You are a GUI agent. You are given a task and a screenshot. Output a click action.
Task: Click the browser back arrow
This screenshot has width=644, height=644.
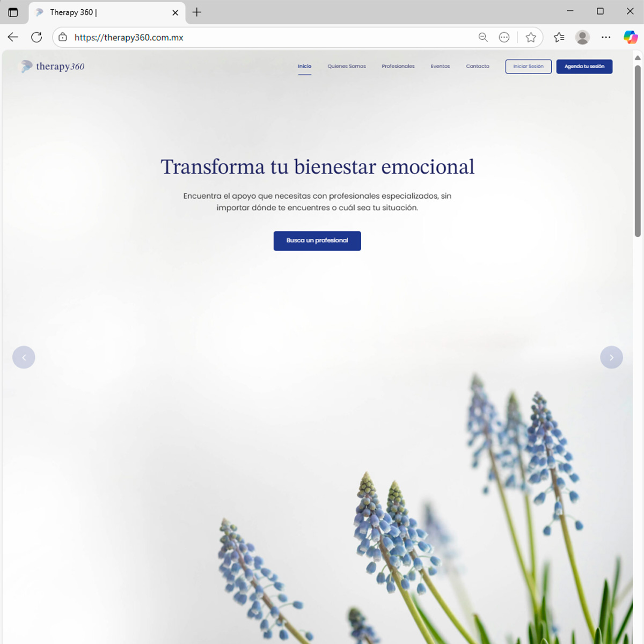13,37
